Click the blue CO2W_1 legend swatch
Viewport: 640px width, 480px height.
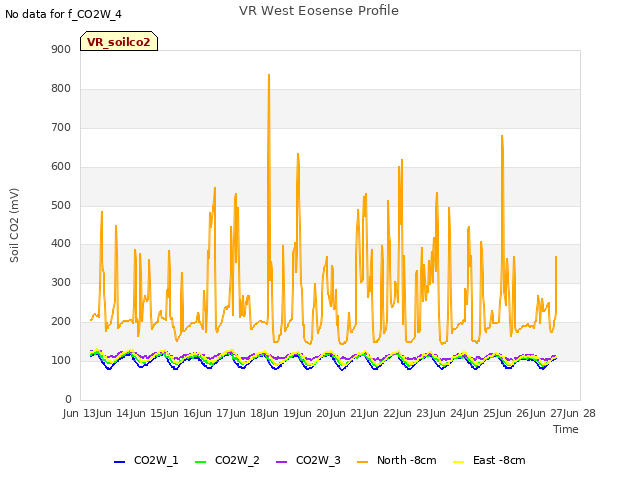[x=119, y=462]
